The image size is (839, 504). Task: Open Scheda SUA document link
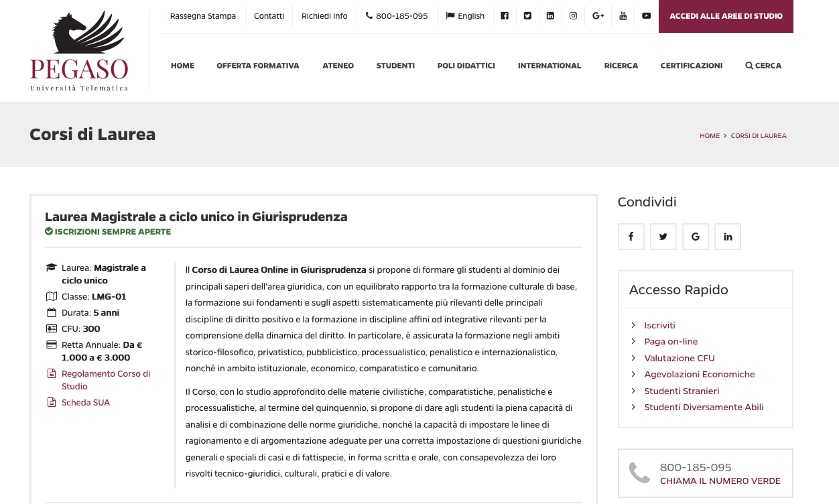[x=86, y=403]
